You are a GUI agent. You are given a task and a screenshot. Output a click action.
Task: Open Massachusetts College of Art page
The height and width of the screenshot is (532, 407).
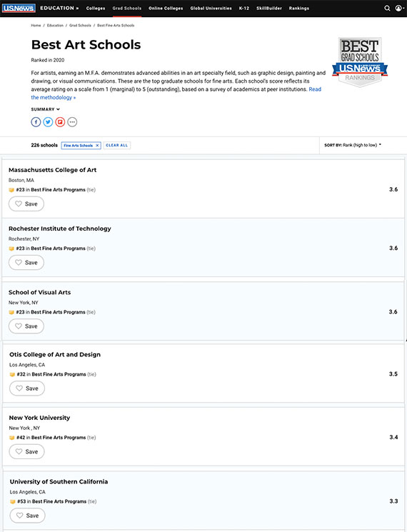click(x=53, y=170)
